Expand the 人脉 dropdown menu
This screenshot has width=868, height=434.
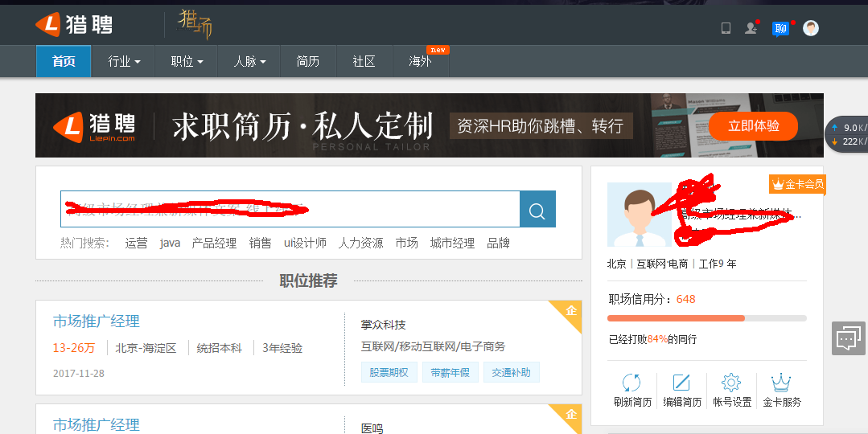[x=249, y=61]
